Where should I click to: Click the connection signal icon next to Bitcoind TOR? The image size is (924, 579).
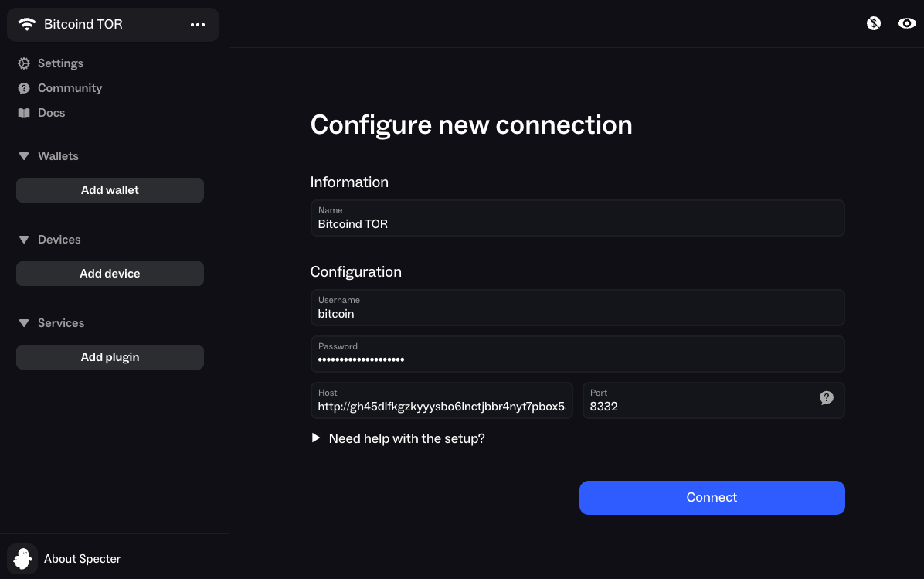27,24
